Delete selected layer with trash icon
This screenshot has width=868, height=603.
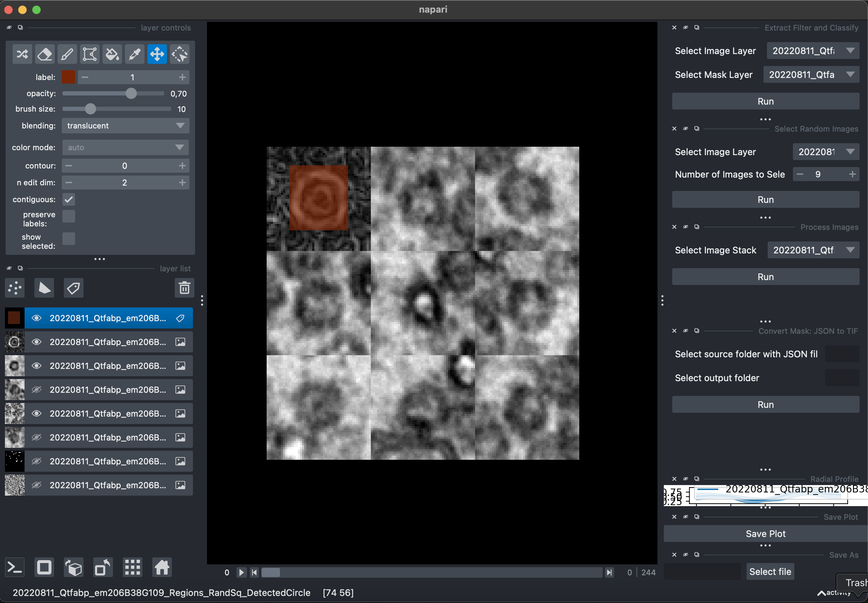coord(184,288)
